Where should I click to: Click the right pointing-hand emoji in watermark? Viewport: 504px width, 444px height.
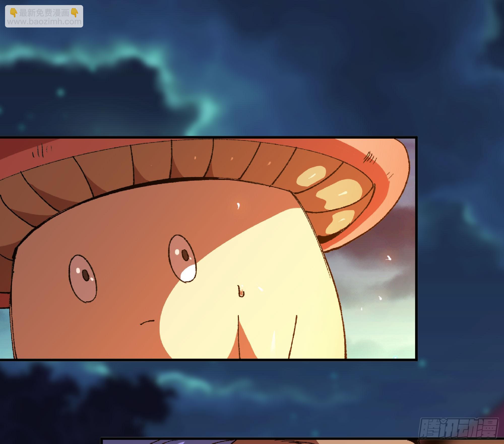[x=75, y=13]
